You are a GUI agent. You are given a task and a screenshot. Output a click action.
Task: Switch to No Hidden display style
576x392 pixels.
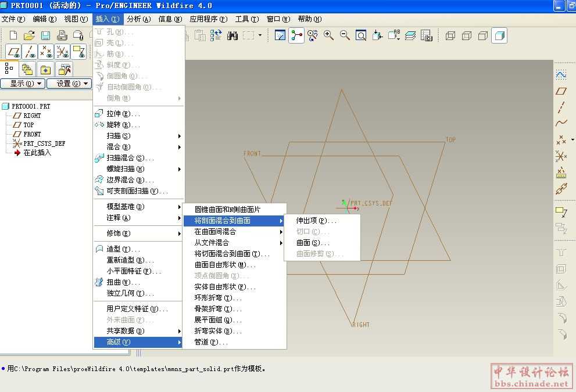(x=482, y=35)
